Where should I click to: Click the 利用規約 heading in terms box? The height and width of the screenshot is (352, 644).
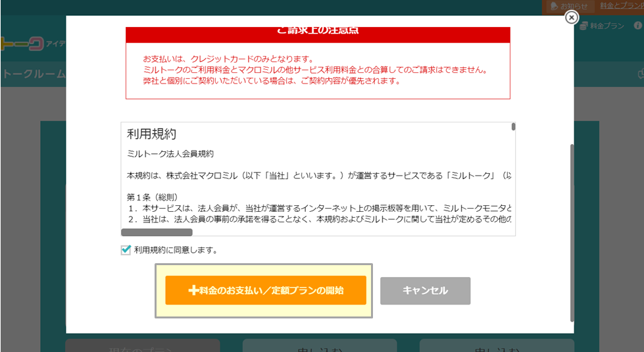click(x=151, y=134)
